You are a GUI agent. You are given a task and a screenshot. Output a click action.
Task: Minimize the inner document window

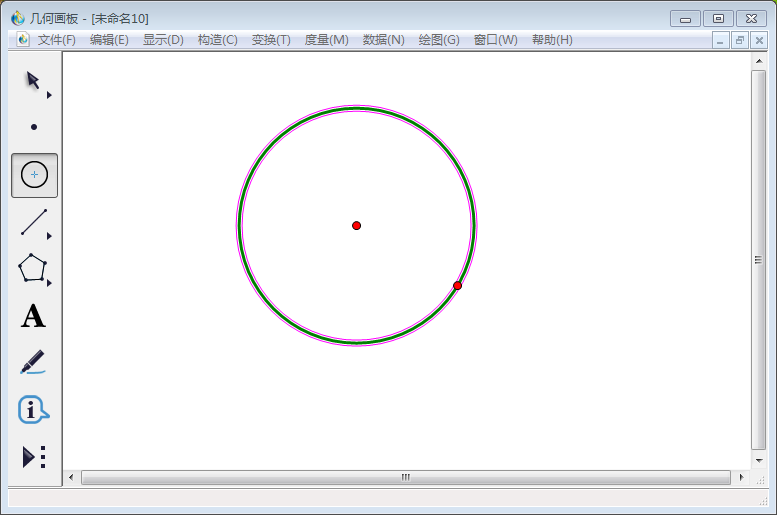[720, 40]
